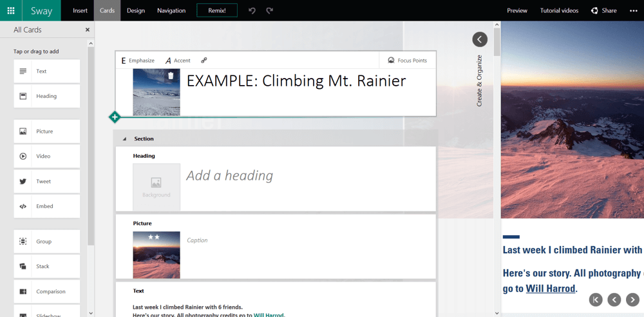This screenshot has width=644, height=317.
Task: Click the green plus add-content button
Action: pyautogui.click(x=114, y=117)
